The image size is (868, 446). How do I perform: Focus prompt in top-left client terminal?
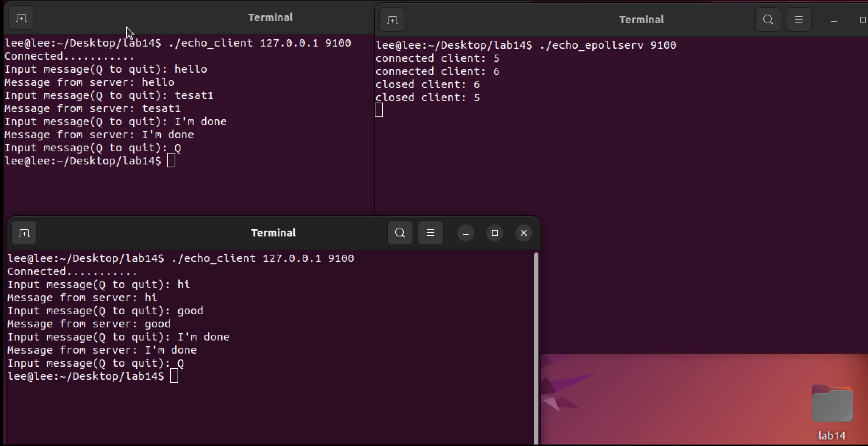171,161
